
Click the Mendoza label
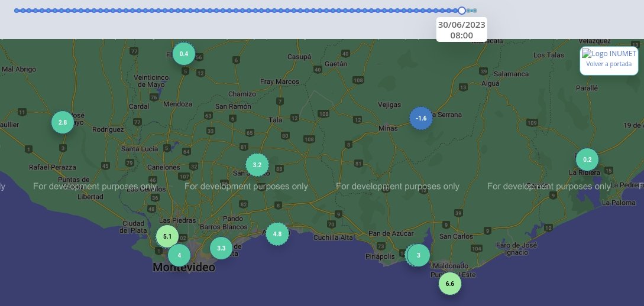coord(177,104)
